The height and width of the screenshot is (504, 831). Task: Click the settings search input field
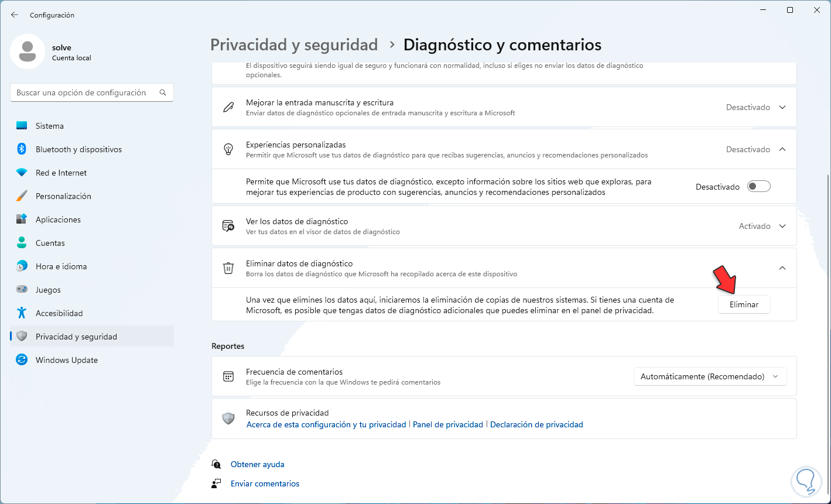82,92
